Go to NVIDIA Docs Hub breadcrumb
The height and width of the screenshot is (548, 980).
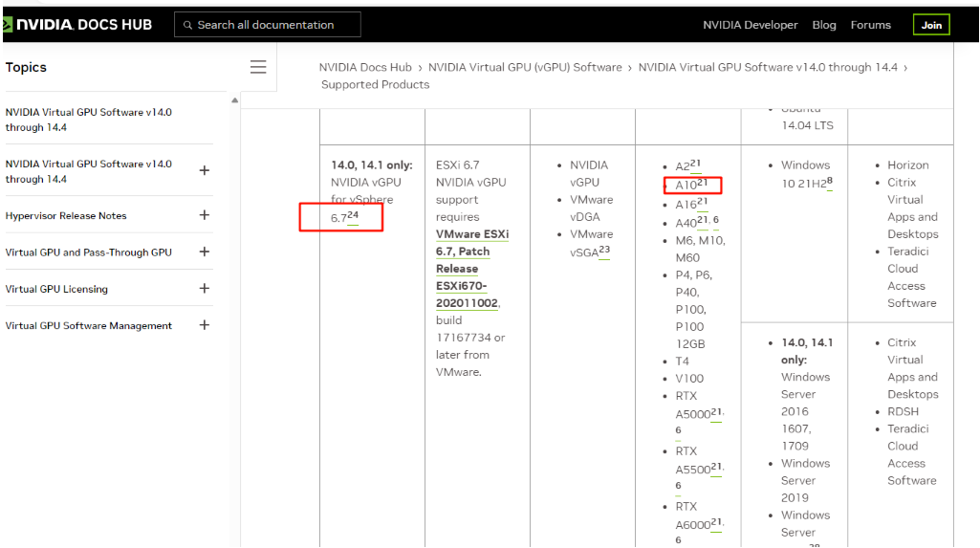coord(365,67)
